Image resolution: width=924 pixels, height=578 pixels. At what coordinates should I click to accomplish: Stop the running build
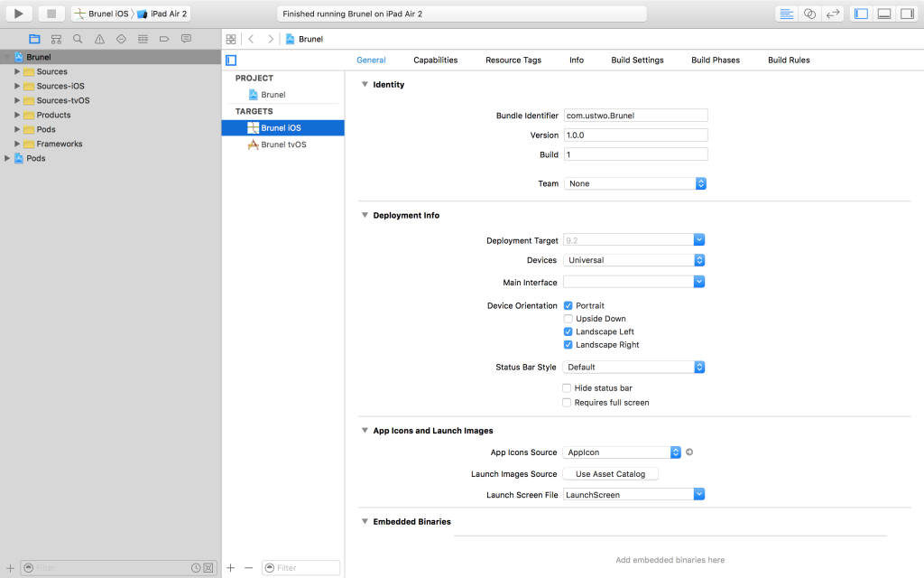click(x=51, y=14)
